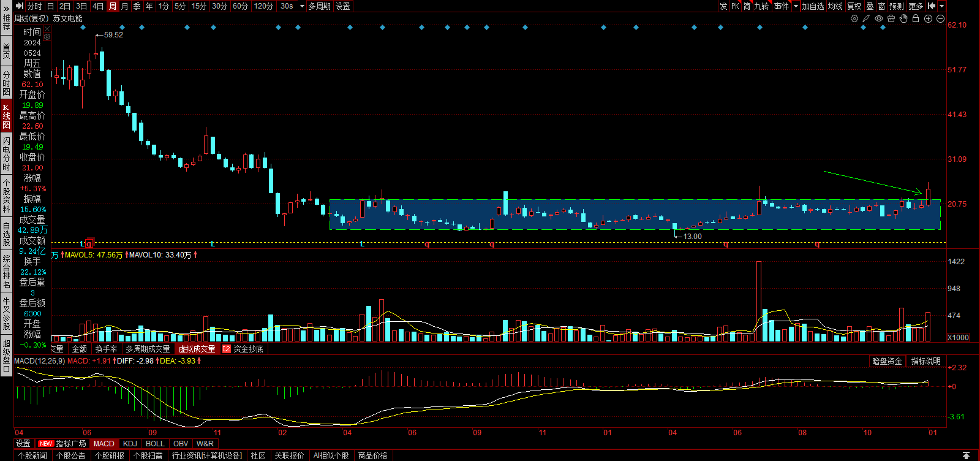This screenshot has height=461, width=980.
Task: Select the 周 weekly period
Action: tap(113, 6)
